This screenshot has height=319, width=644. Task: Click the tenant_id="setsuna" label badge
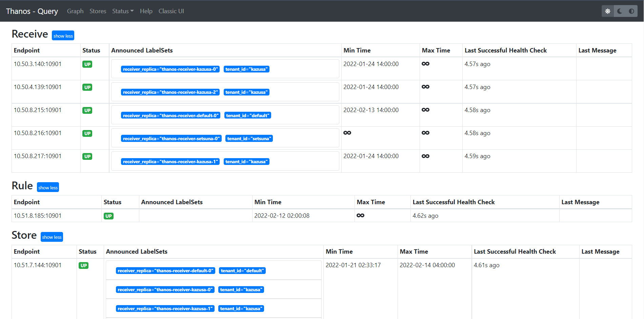coord(249,139)
